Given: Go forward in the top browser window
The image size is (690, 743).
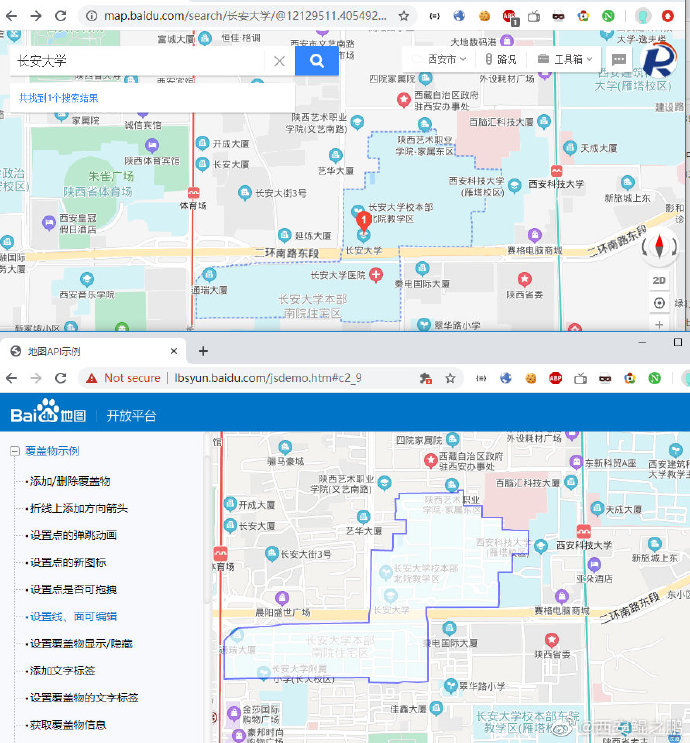Looking at the screenshot, I should [x=36, y=16].
